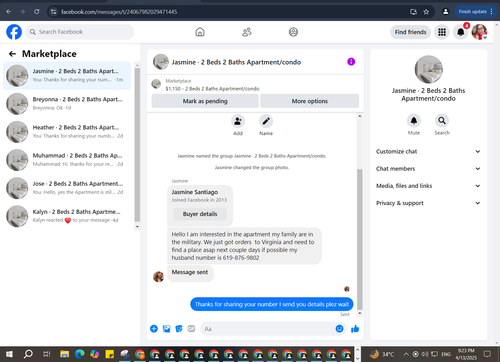Image resolution: width=500 pixels, height=362 pixels.
Task: Open the account profile picture menu
Action: coord(479,32)
